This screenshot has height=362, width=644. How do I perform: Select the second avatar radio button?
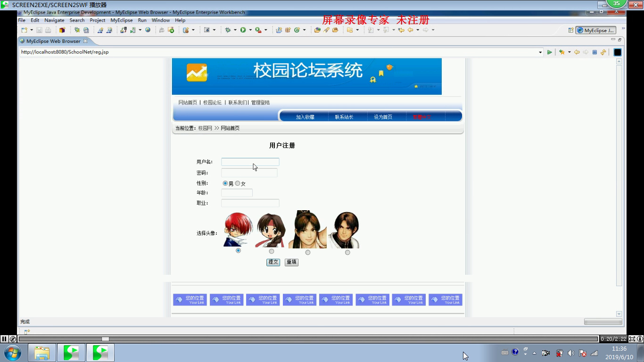click(272, 251)
